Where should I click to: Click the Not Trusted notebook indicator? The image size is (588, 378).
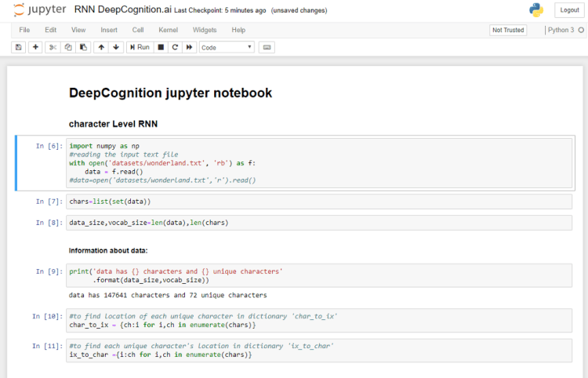click(x=508, y=30)
